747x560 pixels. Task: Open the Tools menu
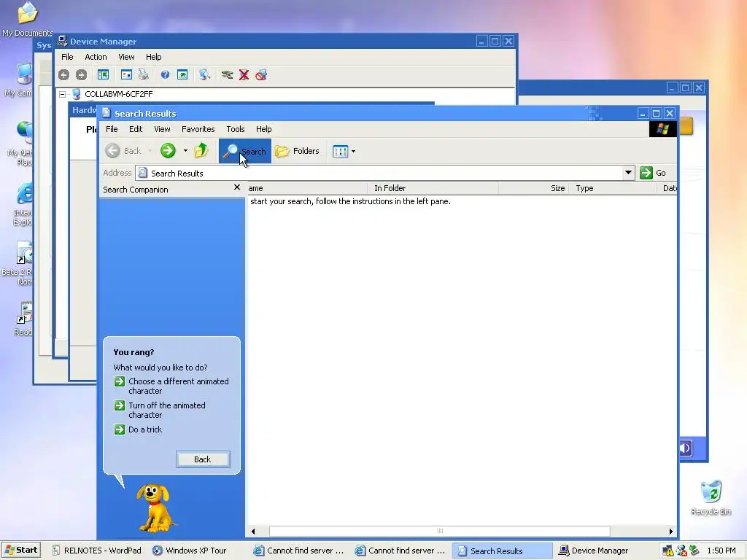(236, 129)
